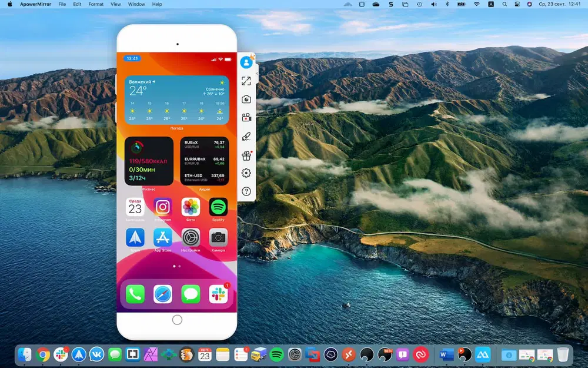Open the ApowerMirror help panel
The width and height of the screenshot is (588, 368).
pyautogui.click(x=246, y=191)
